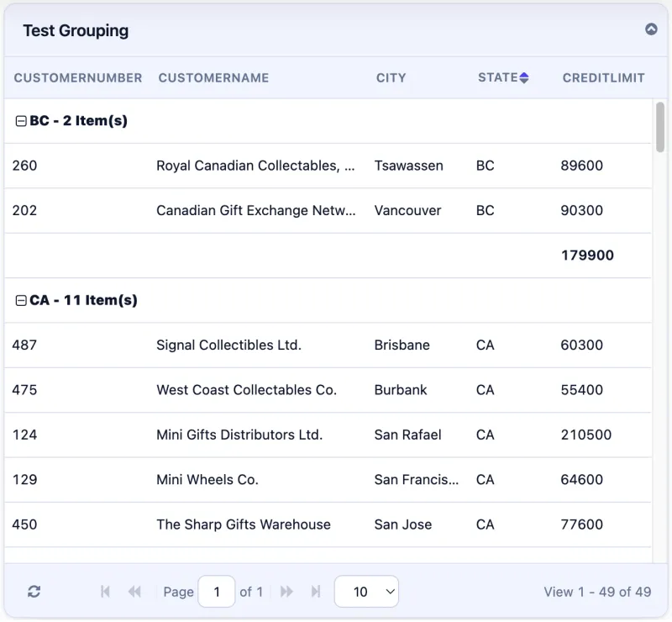The width and height of the screenshot is (672, 622).
Task: Click the 64600 credit limit cell
Action: click(581, 480)
